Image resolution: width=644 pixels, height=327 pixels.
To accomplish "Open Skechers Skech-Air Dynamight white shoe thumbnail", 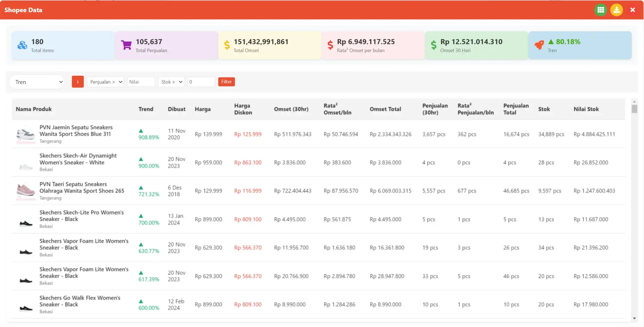I will click(26, 167).
